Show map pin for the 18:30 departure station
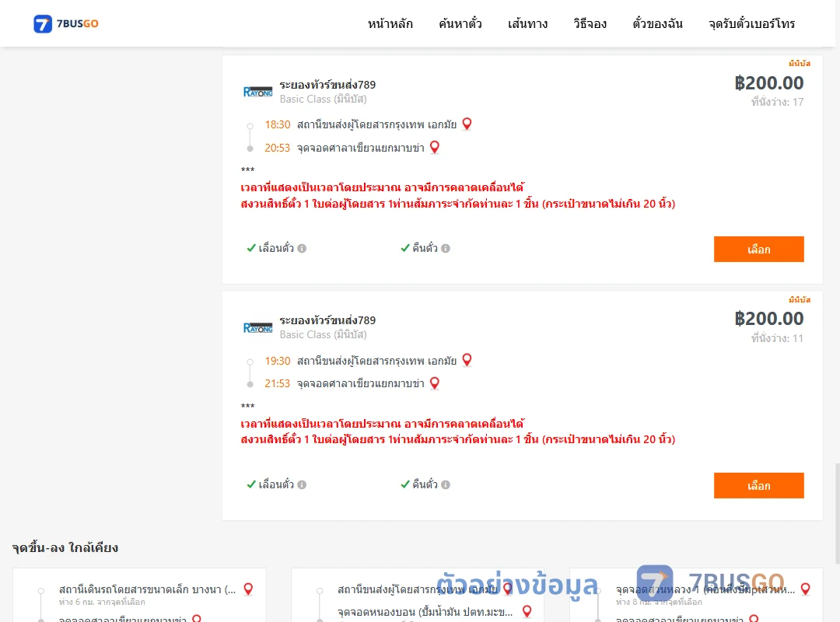Screen dimensions: 840x622 [x=467, y=124]
